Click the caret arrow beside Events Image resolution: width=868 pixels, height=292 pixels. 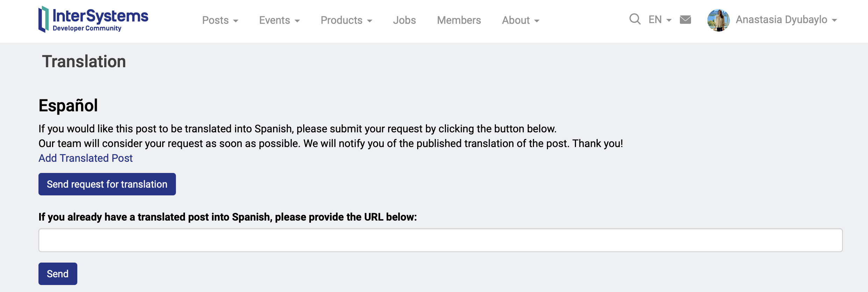tap(297, 21)
